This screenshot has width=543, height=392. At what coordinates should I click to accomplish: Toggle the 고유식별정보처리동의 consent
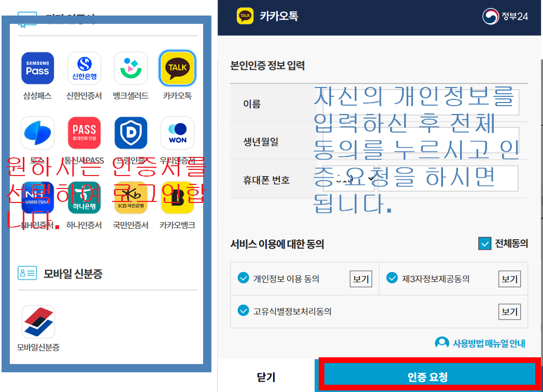(x=243, y=311)
